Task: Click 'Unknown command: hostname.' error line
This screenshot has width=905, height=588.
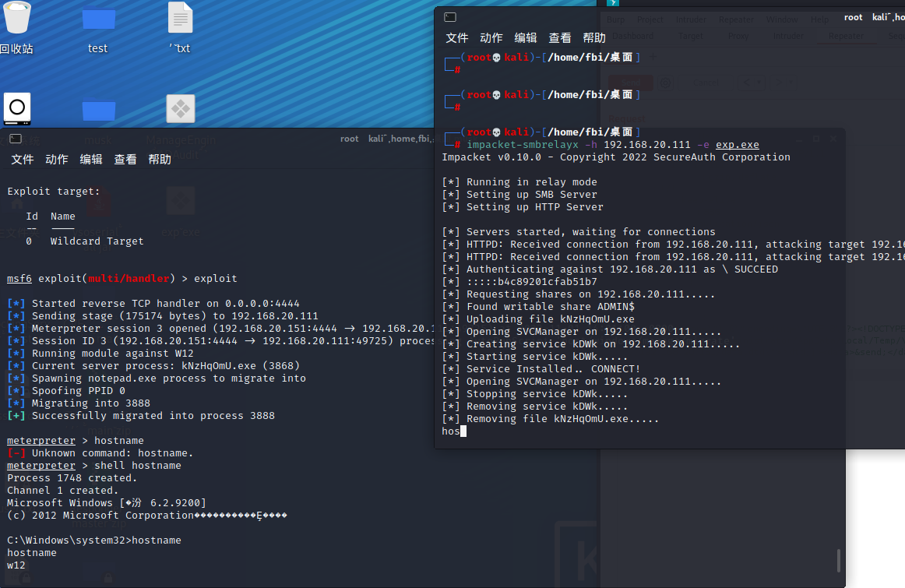Action: [100, 453]
